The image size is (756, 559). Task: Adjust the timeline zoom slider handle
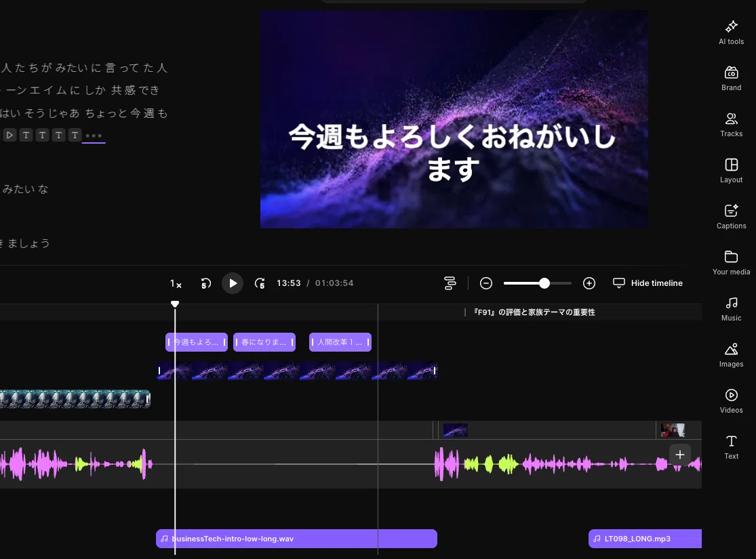pyautogui.click(x=544, y=283)
